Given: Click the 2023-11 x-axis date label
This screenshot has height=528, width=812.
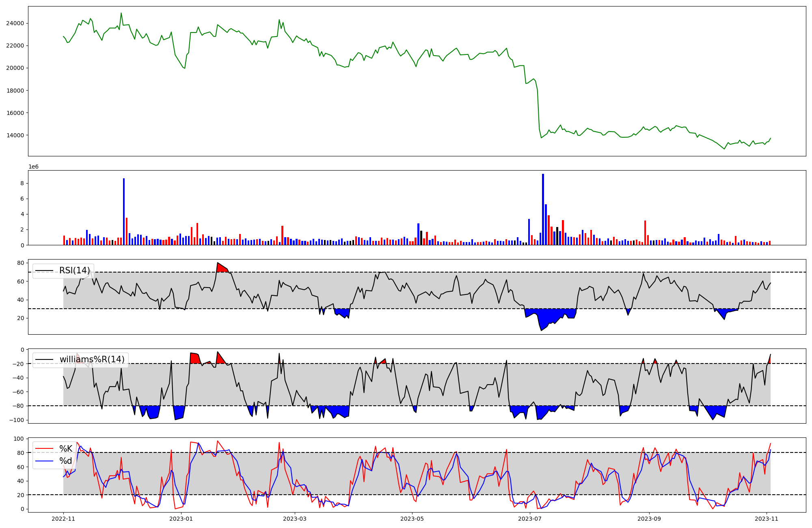Looking at the screenshot, I should tap(767, 519).
